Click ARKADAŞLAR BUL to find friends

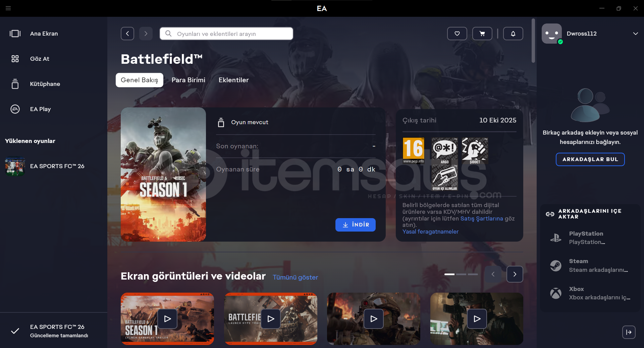pos(590,159)
